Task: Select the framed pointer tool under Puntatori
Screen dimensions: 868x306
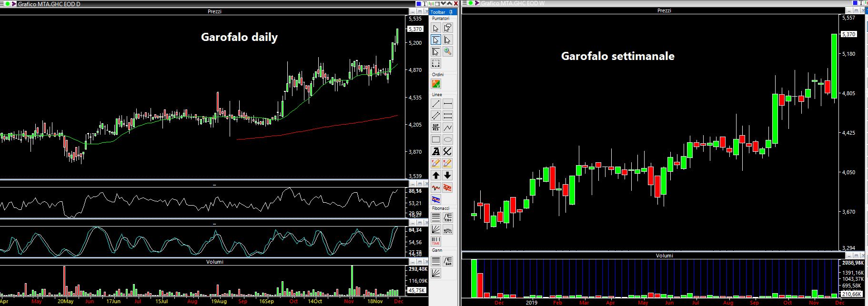Action: tap(436, 51)
